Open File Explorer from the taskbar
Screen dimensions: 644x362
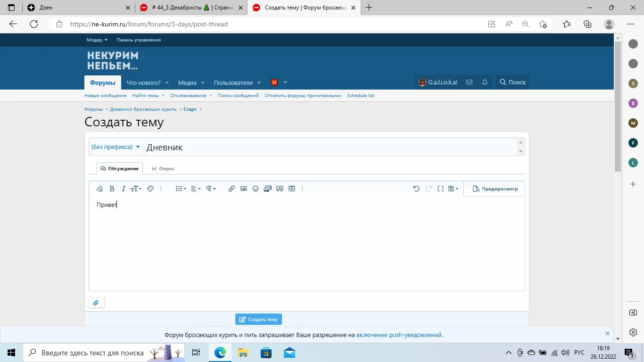[x=243, y=353]
